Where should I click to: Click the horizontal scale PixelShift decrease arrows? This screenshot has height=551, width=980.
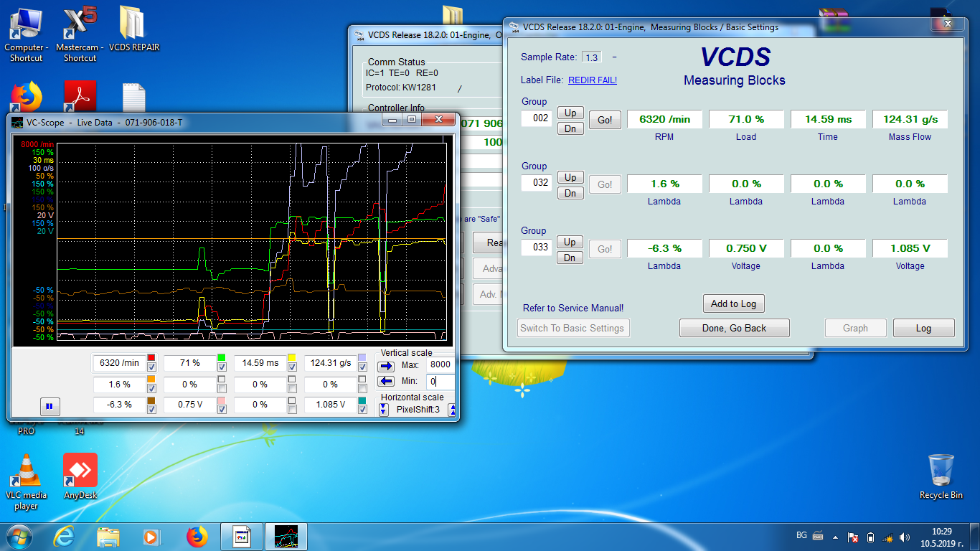point(384,410)
